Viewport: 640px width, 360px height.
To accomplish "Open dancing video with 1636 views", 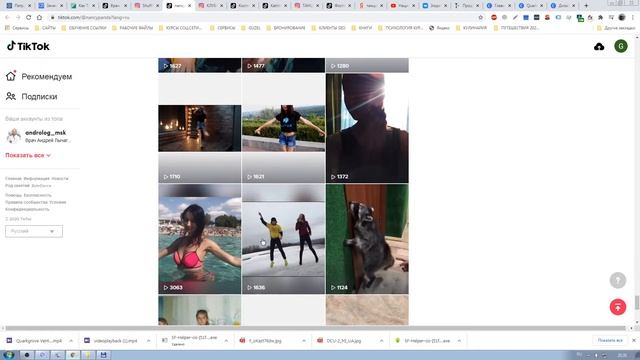I will click(x=283, y=239).
